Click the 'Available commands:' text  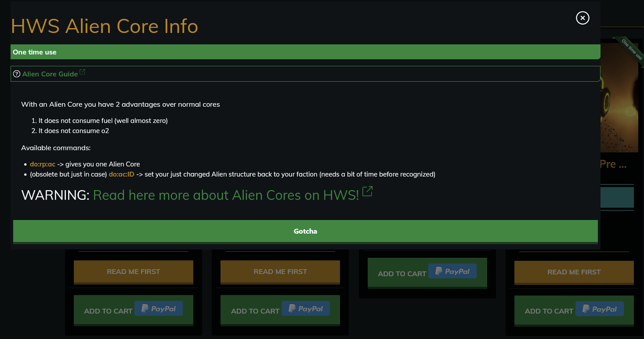click(56, 148)
